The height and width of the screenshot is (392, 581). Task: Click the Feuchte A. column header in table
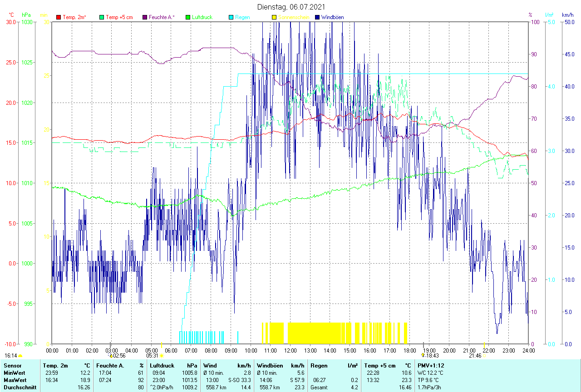pos(110,366)
